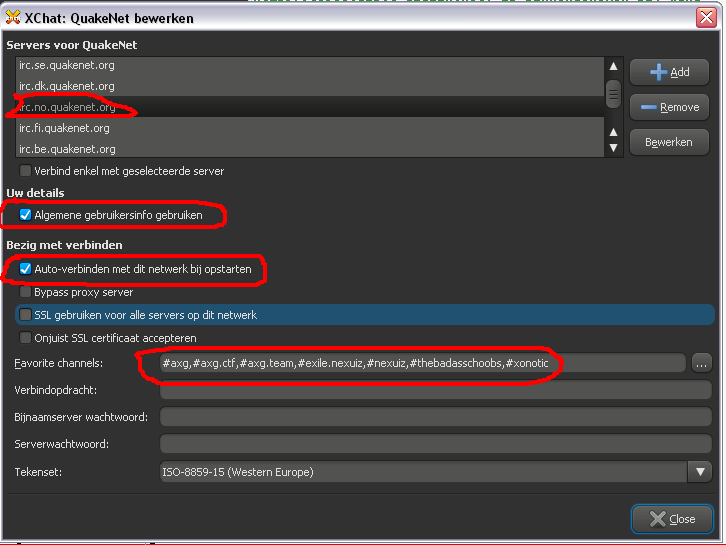Move selected server up with upper arrow

(613, 132)
